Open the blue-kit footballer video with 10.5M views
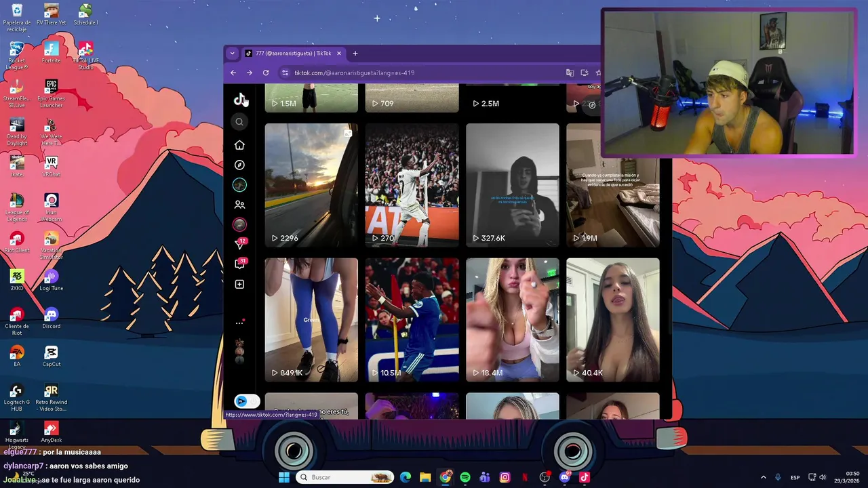This screenshot has height=488, width=868. (x=412, y=319)
